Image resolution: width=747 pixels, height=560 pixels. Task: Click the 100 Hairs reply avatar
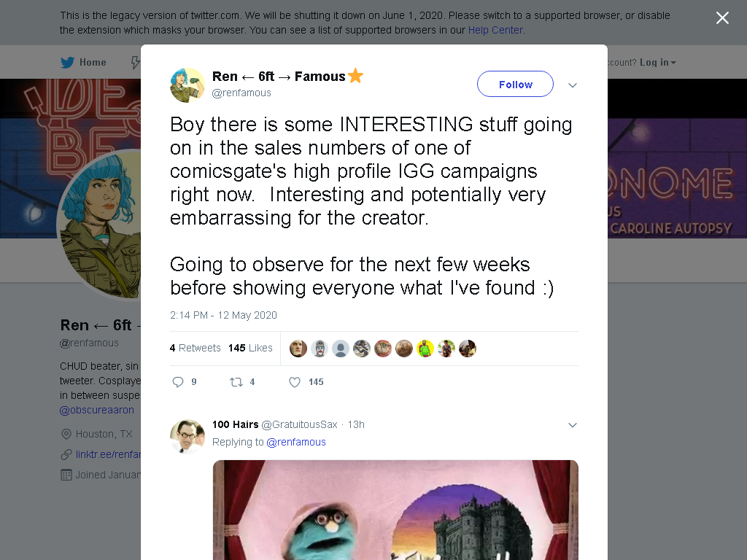(187, 436)
